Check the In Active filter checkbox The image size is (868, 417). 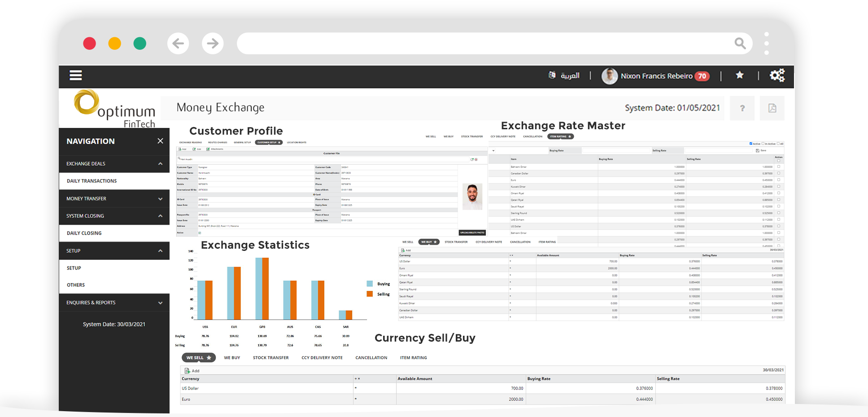tap(763, 144)
